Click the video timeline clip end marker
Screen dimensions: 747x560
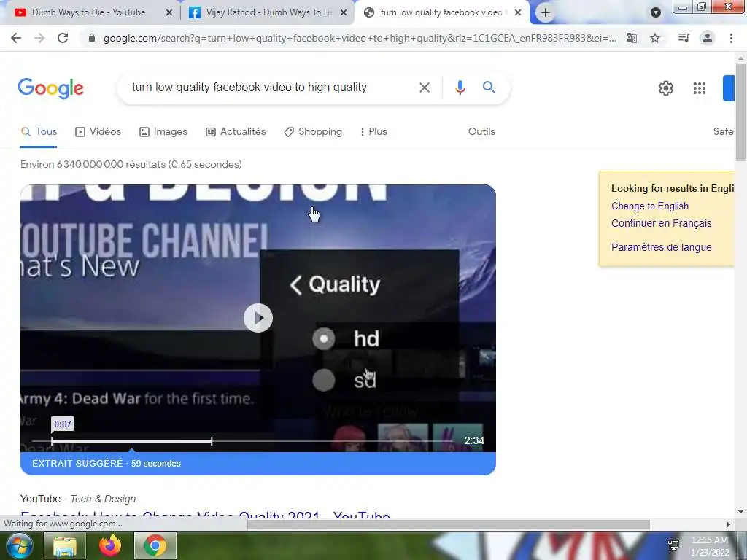(x=212, y=441)
